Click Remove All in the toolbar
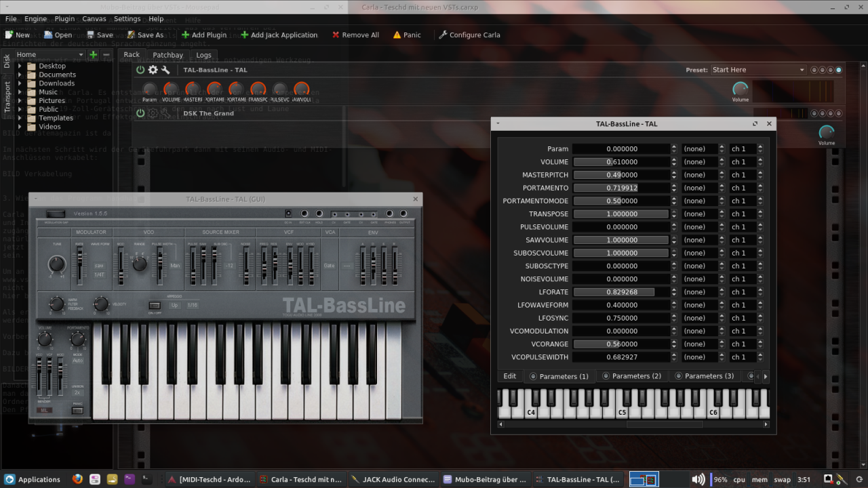 pyautogui.click(x=355, y=35)
